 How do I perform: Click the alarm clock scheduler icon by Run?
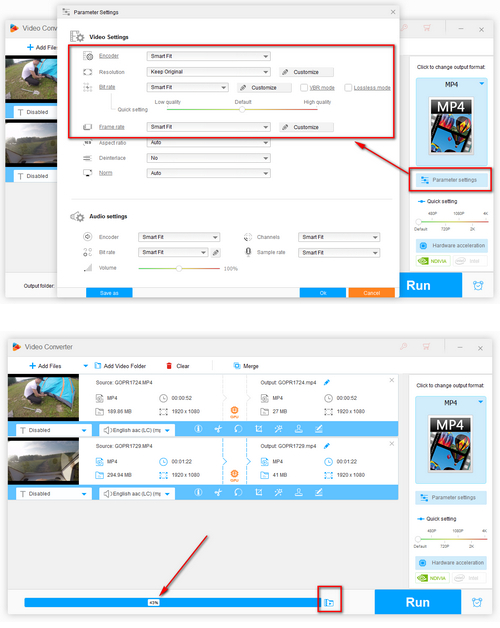coord(477,602)
